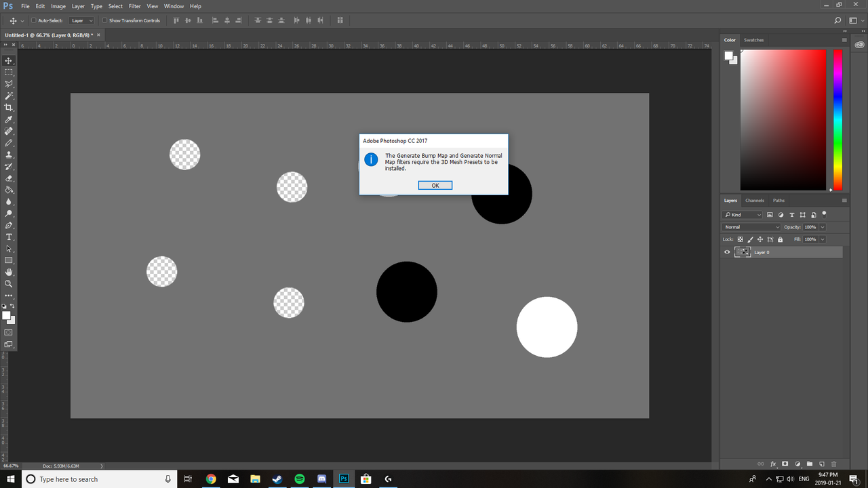Screen dimensions: 868x488
Task: Select the Crop tool
Action: [x=9, y=108]
